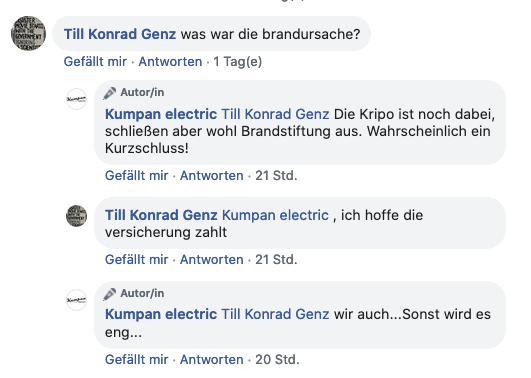Open Till Konrad Genz name on brandursache comment
Screen dimensions: 531x378
click(120, 34)
